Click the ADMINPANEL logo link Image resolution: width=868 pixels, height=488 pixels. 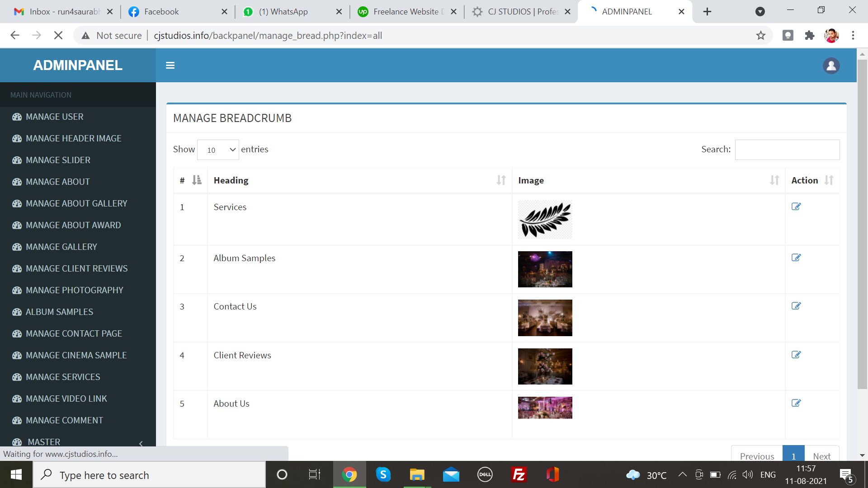[x=78, y=66]
